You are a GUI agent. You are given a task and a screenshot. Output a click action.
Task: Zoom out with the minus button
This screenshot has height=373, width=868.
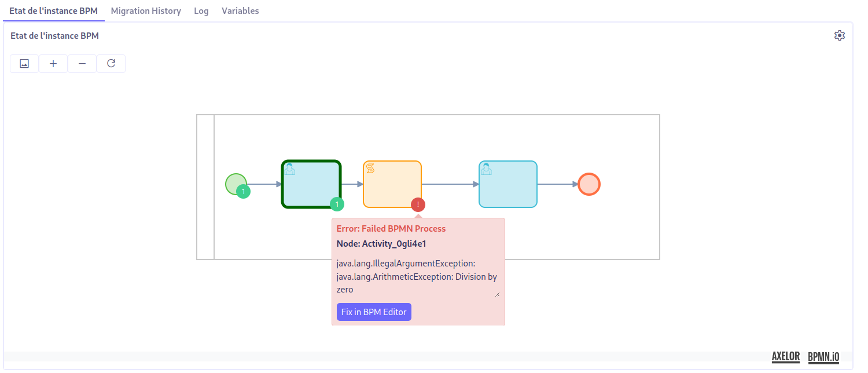pyautogui.click(x=82, y=64)
